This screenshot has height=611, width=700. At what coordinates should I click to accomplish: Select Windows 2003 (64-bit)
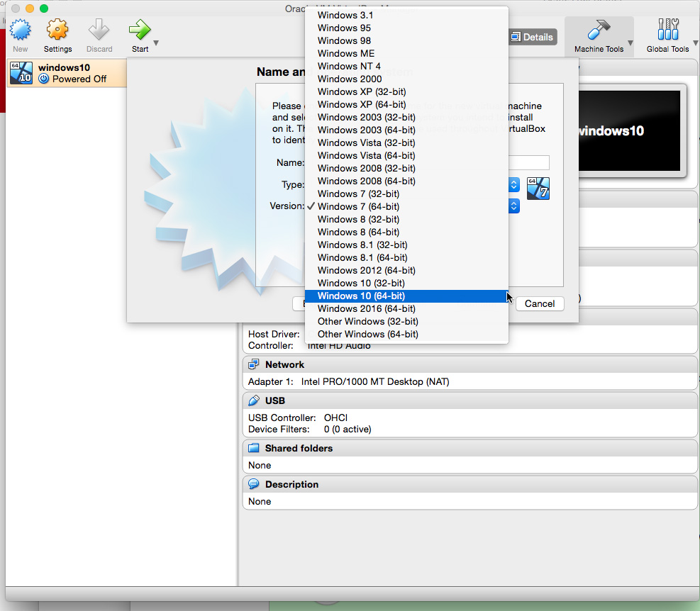[x=406, y=130]
